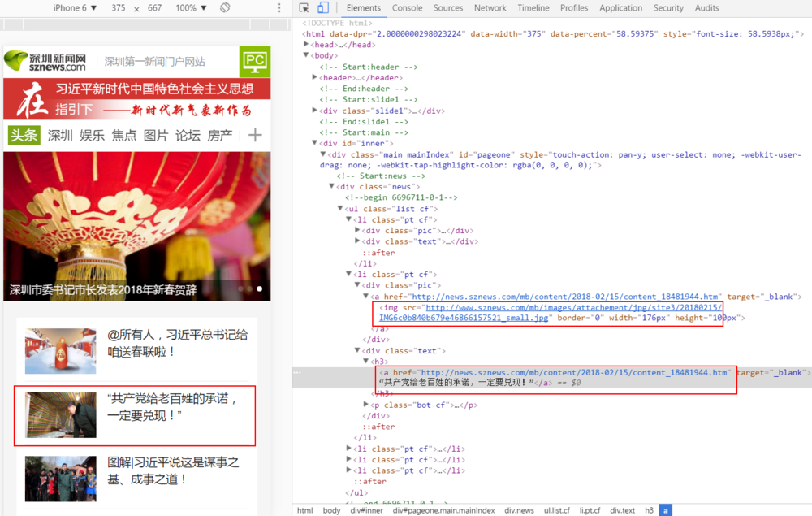
Task: Click the selected anchor href URL in h3
Action: 574,372
